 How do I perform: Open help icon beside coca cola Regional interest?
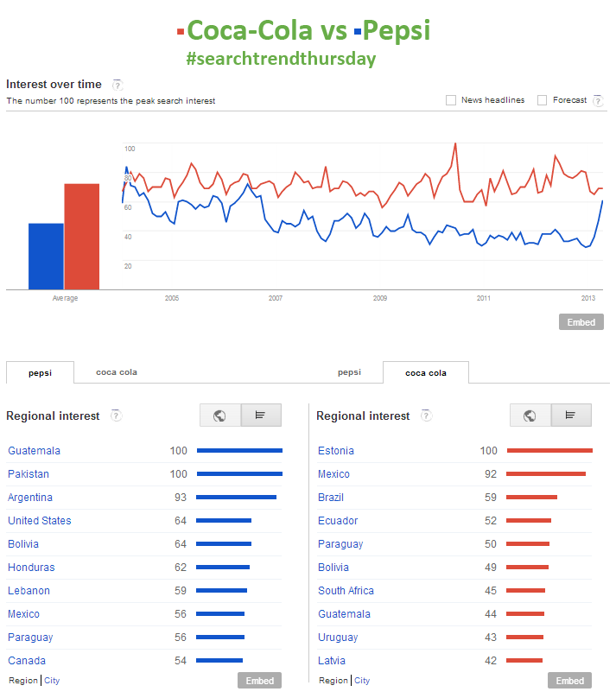coord(427,416)
